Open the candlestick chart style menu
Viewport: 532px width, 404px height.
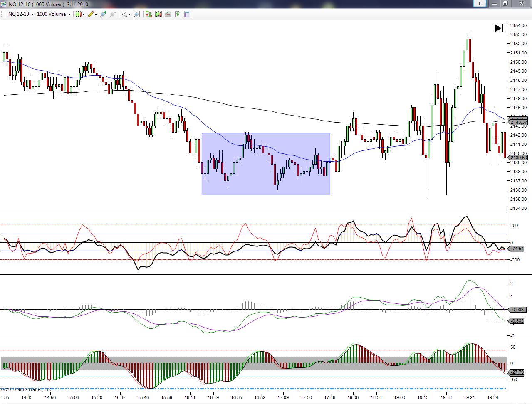click(x=80, y=14)
